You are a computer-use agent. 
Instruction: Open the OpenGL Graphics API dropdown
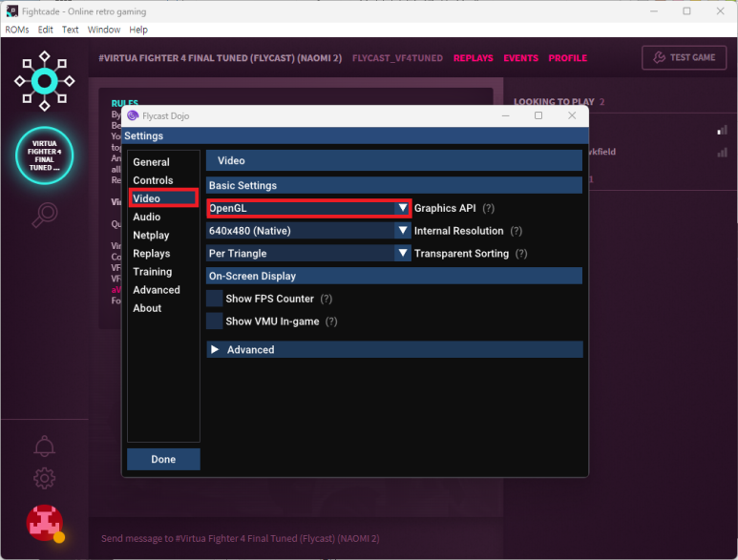tap(308, 208)
